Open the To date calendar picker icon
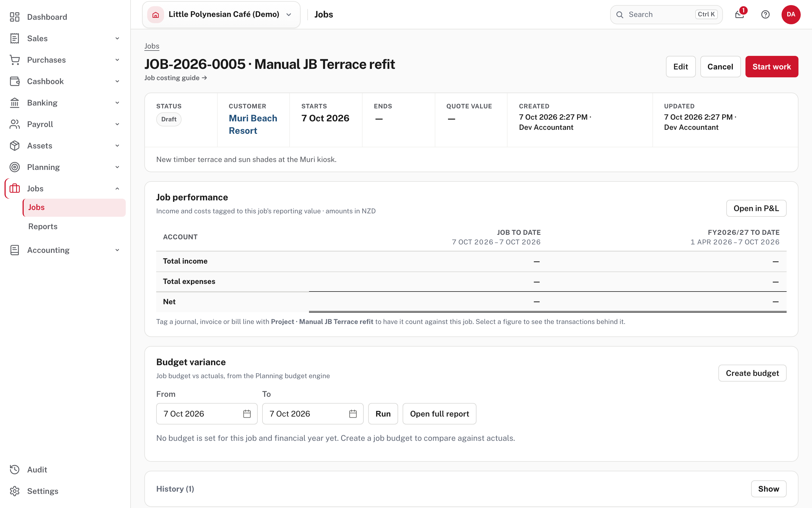The height and width of the screenshot is (508, 812). [x=353, y=413]
